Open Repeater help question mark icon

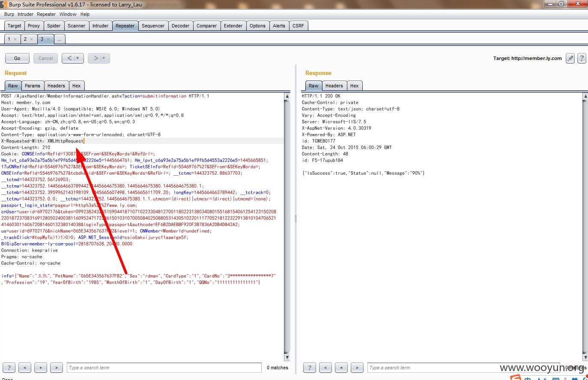coord(582,58)
